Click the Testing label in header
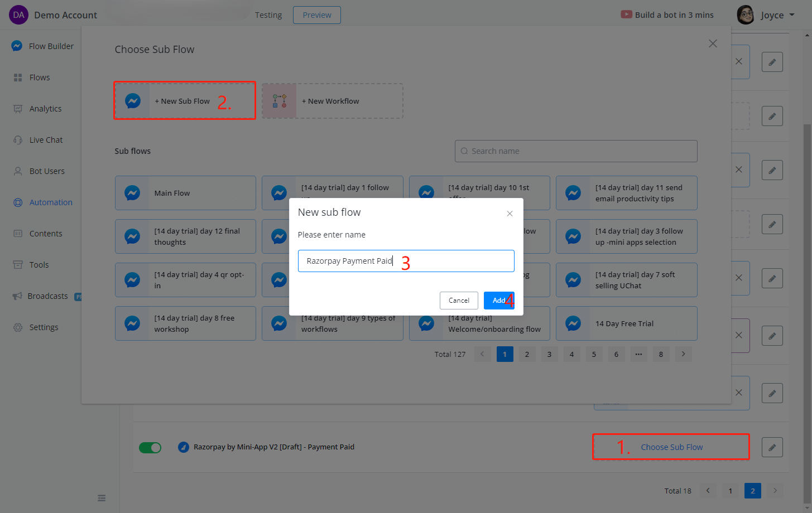 point(268,15)
